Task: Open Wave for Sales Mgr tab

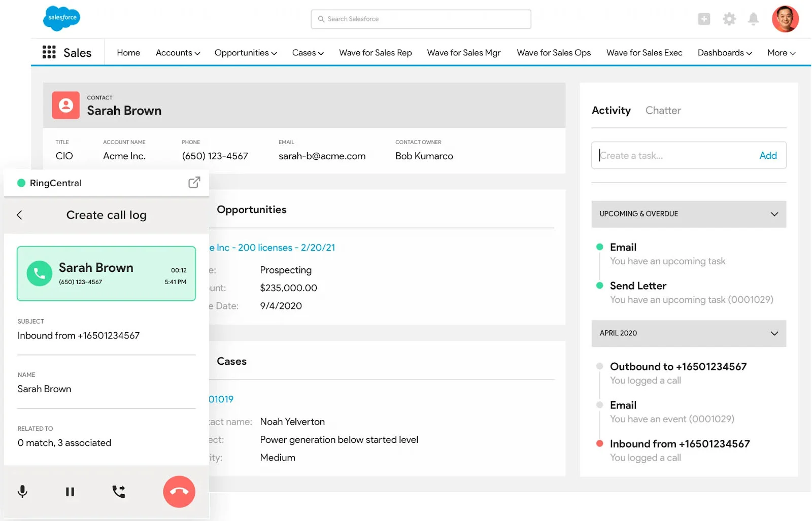Action: pyautogui.click(x=464, y=53)
